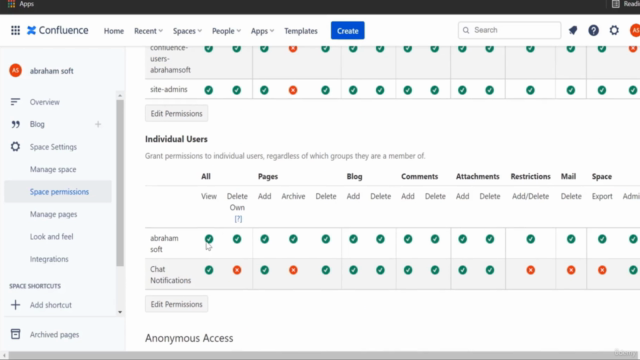Screen dimensions: 640x360
Task: Click the Blog quote icon in sidebar
Action: pyautogui.click(x=15, y=124)
